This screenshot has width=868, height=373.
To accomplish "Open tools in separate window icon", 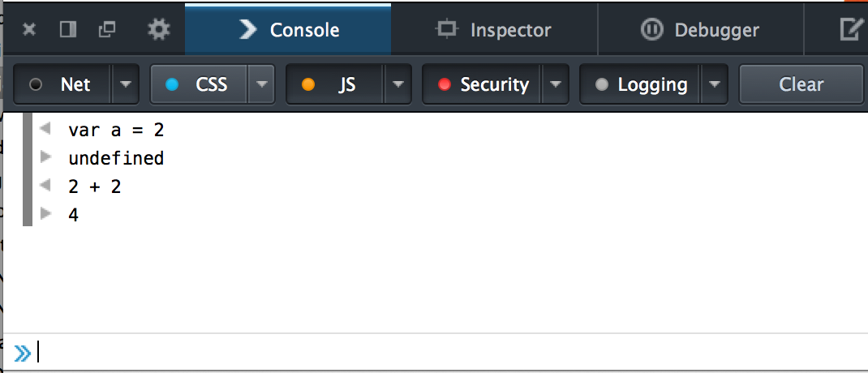I will (106, 29).
